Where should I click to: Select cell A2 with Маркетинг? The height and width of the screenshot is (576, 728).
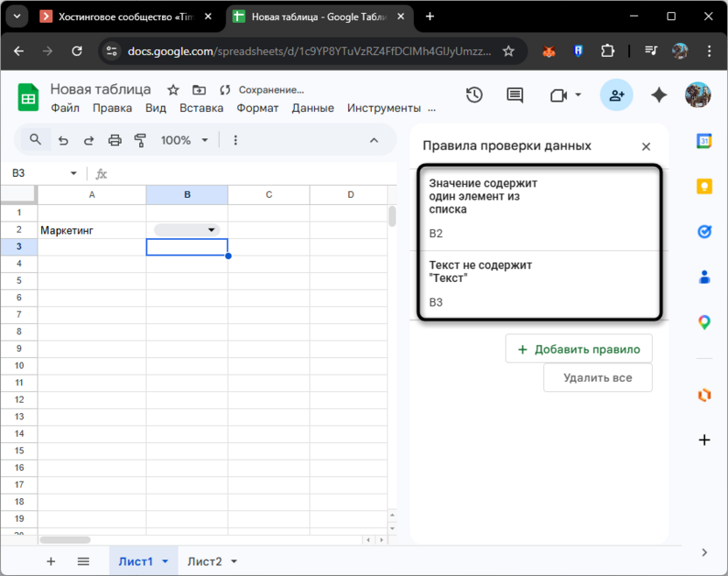pos(92,230)
